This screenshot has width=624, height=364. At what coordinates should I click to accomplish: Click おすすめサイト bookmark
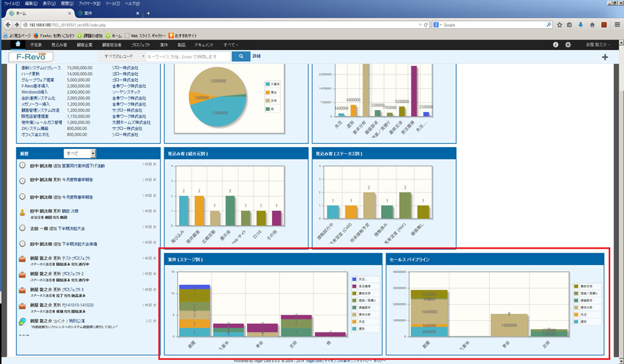183,36
